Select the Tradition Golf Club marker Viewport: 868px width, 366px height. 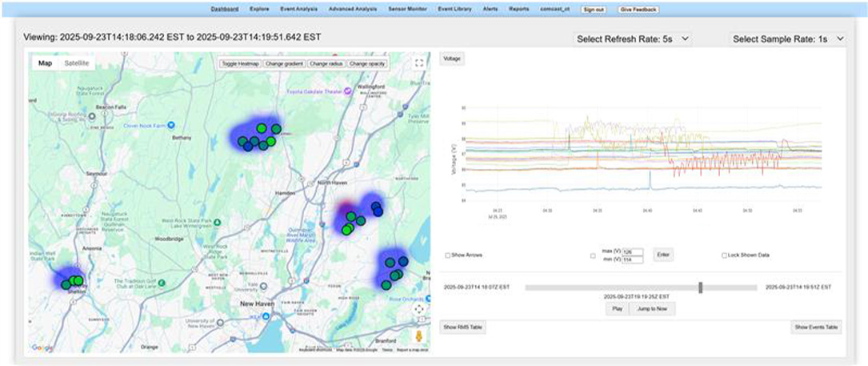[x=162, y=282]
